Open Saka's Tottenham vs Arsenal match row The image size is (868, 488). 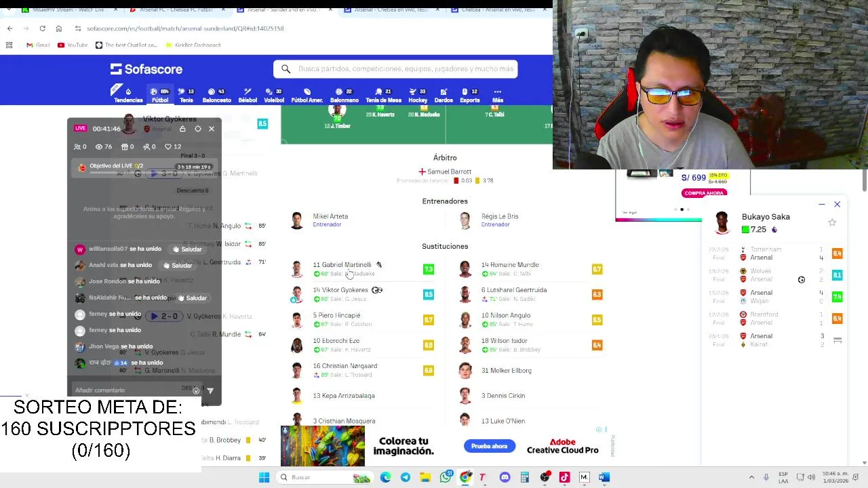[776, 253]
